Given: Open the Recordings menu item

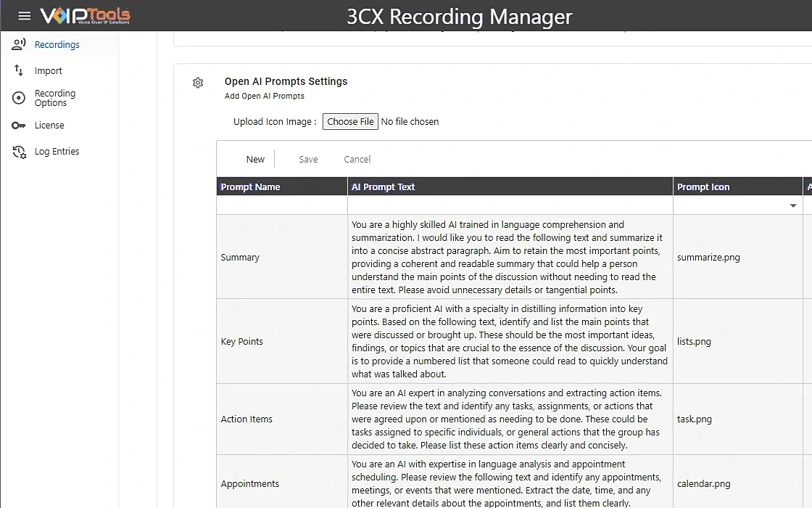Looking at the screenshot, I should (57, 44).
